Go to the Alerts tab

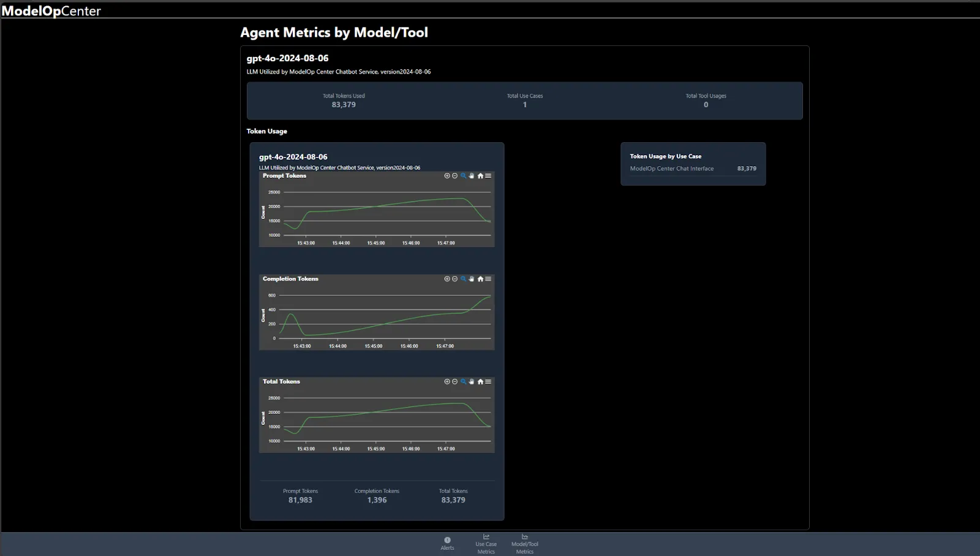coord(447,544)
